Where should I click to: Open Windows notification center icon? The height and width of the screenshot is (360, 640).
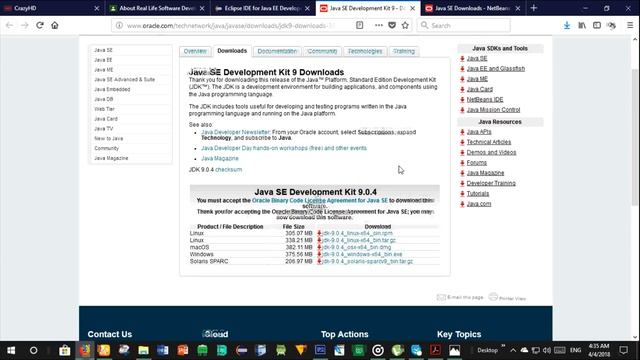(624, 350)
